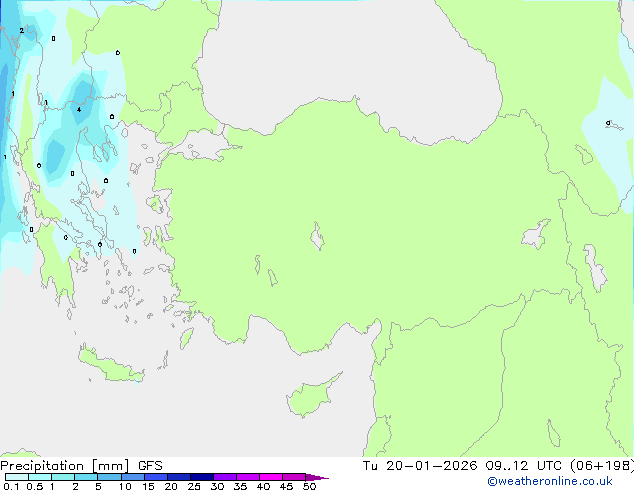Select the 'Precipitation [mm] GFS' title text
The width and height of the screenshot is (634, 490).
point(81,466)
